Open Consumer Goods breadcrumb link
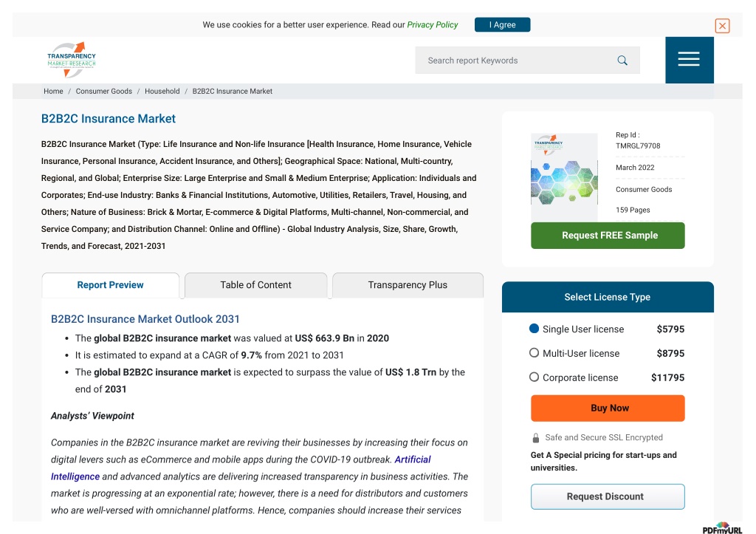The height and width of the screenshot is (534, 756). [x=103, y=91]
